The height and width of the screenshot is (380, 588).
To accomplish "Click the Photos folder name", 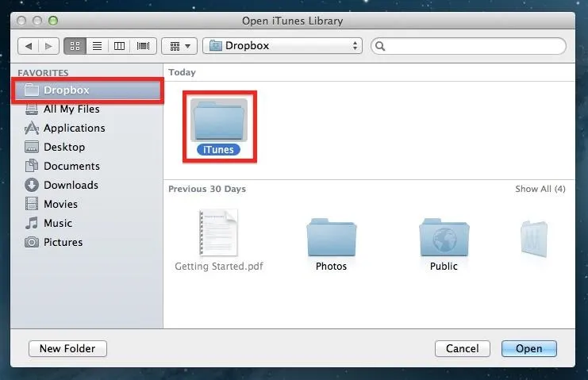I will pos(331,267).
